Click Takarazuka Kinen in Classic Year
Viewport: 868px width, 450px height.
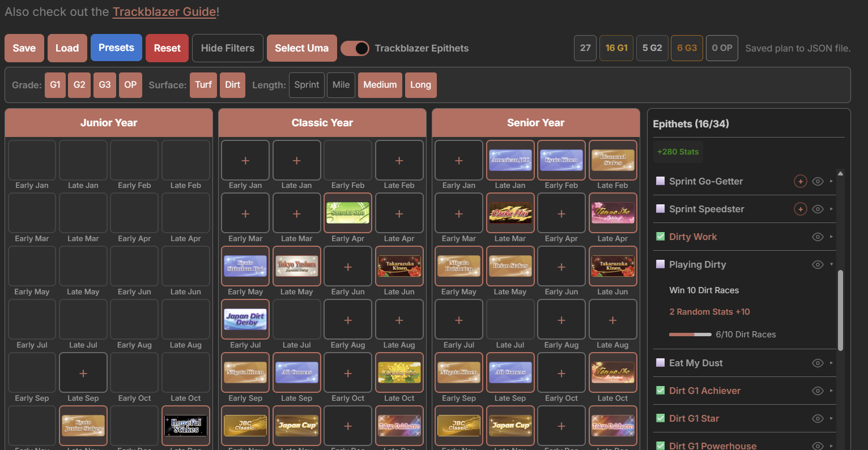(x=399, y=266)
